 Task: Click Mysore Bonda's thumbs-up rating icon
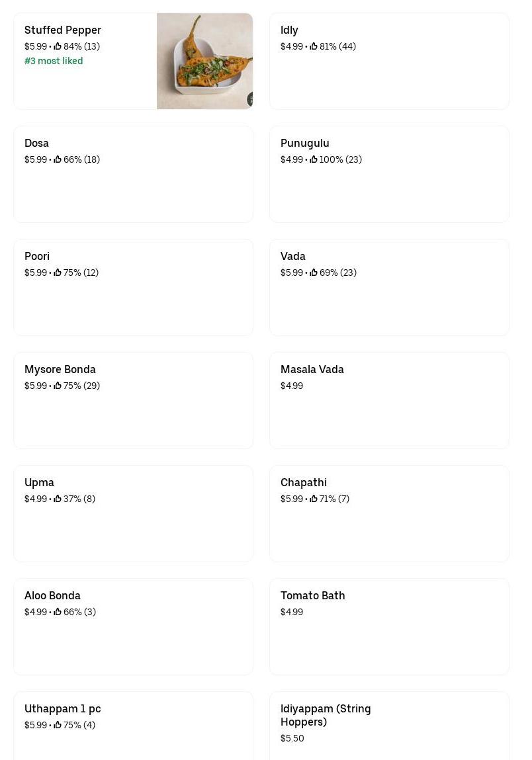(x=58, y=386)
